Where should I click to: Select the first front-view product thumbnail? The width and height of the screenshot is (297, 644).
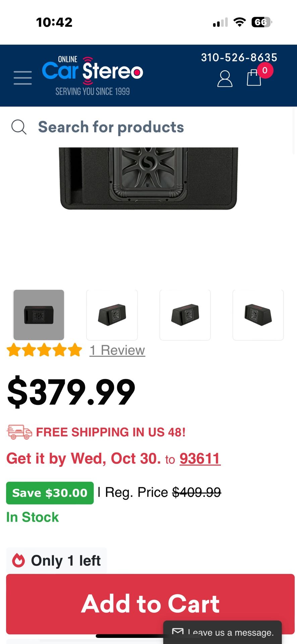pyautogui.click(x=39, y=315)
